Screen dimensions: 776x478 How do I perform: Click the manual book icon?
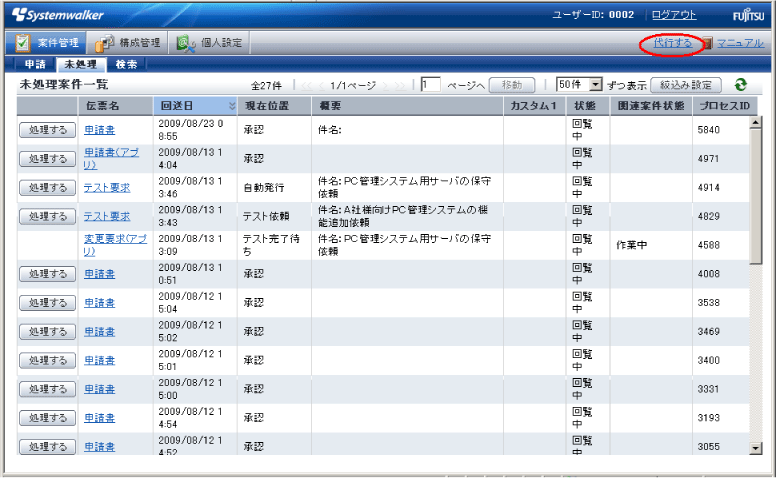[x=707, y=43]
